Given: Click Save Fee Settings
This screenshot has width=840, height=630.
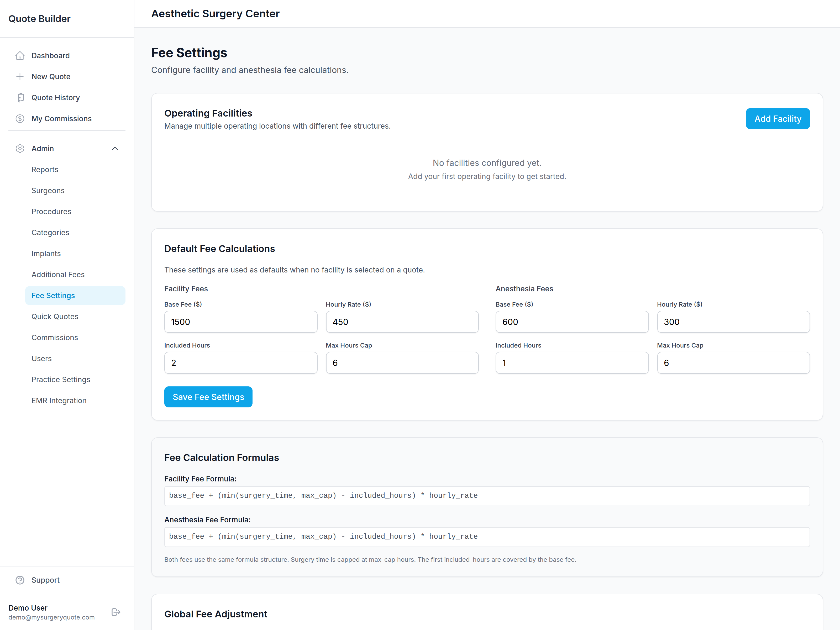Looking at the screenshot, I should (208, 397).
